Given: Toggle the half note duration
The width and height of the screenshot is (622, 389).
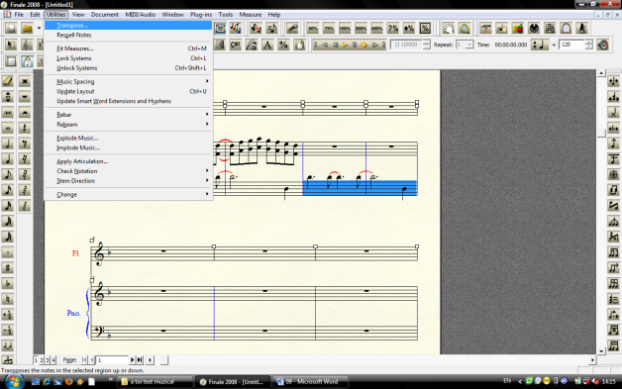Looking at the screenshot, I should point(8,144).
